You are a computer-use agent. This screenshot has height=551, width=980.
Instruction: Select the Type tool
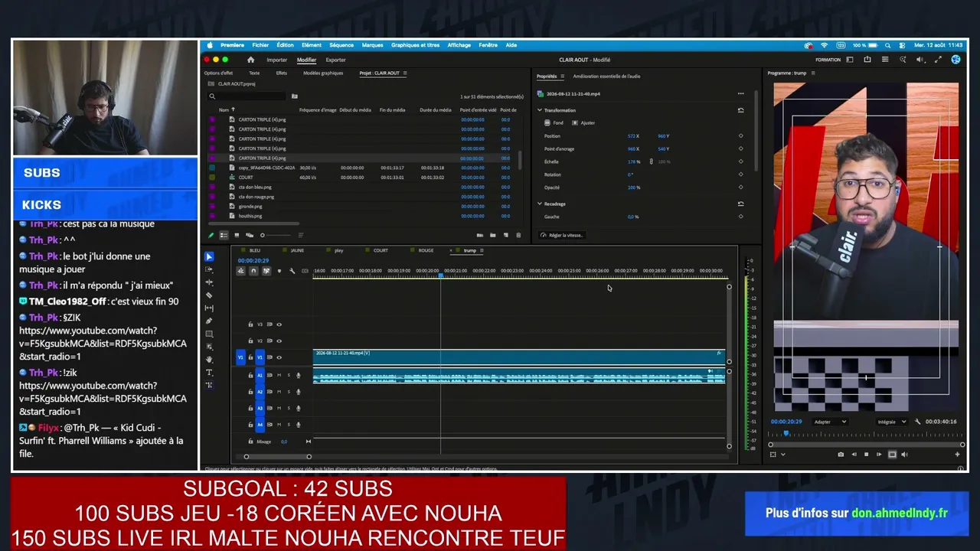209,372
